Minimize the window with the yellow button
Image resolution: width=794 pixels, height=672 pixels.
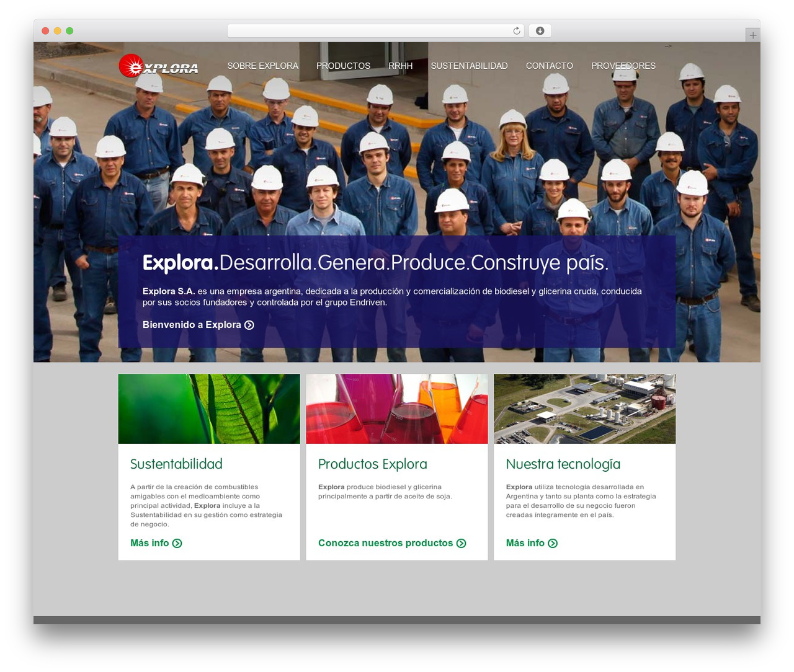click(x=57, y=31)
